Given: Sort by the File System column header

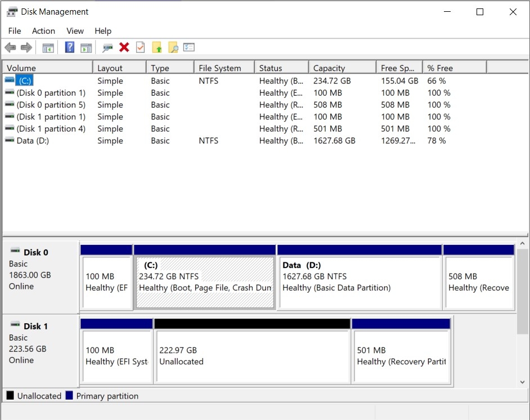Looking at the screenshot, I should click(224, 68).
